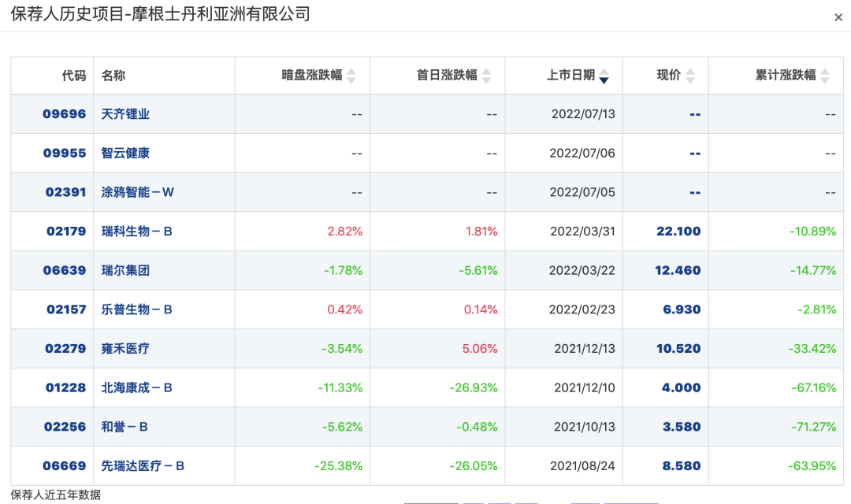Sort by 首日涨跌幅 column arrows
The width and height of the screenshot is (851, 504).
pos(486,76)
